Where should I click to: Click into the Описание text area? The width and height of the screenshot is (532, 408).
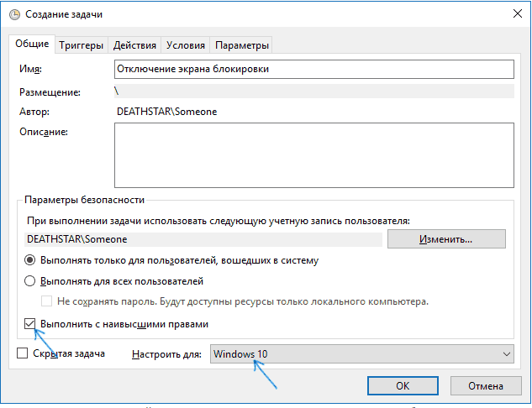[314, 155]
